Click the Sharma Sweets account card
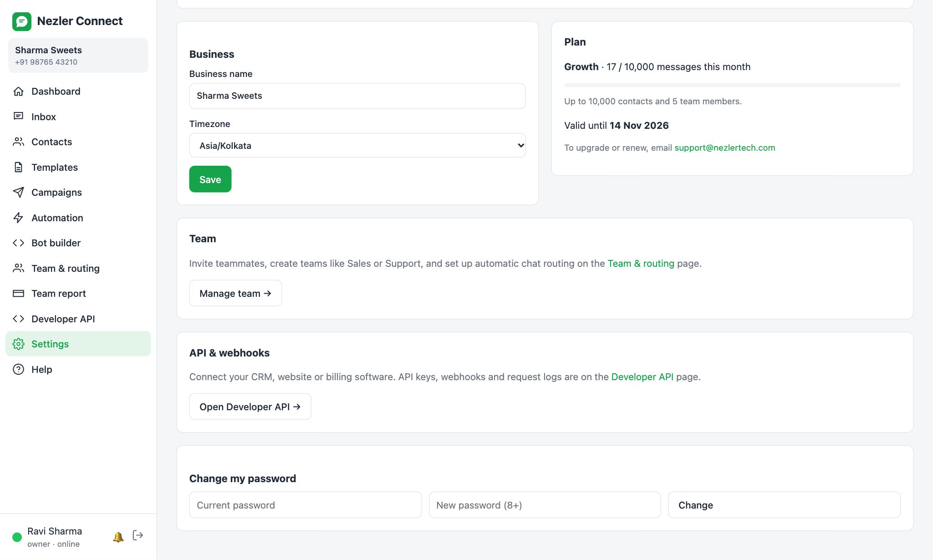Image resolution: width=933 pixels, height=560 pixels. point(78,56)
